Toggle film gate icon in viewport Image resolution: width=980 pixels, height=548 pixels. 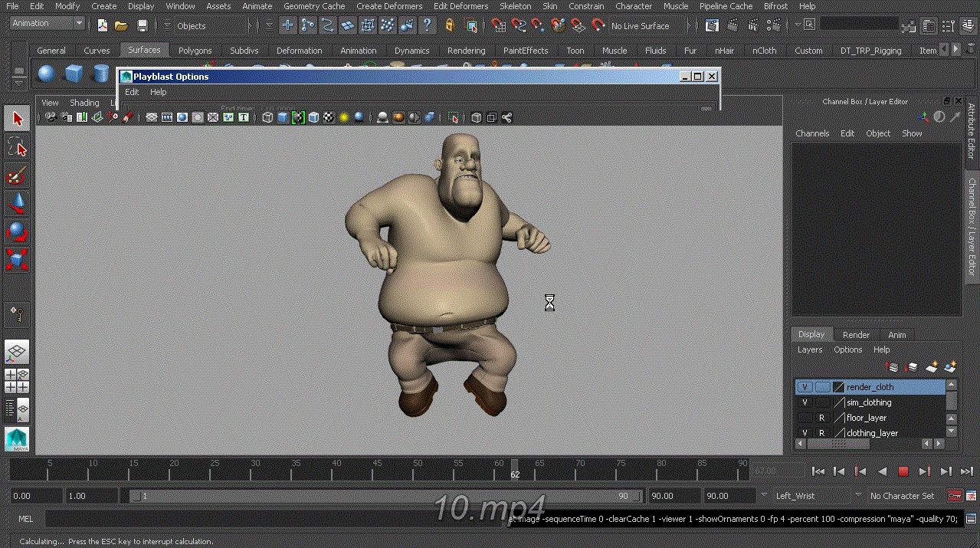point(167,117)
